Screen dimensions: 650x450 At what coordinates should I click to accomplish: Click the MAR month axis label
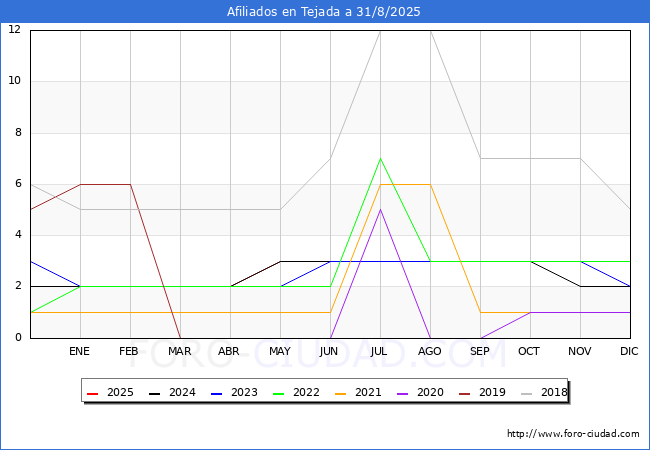tap(179, 351)
